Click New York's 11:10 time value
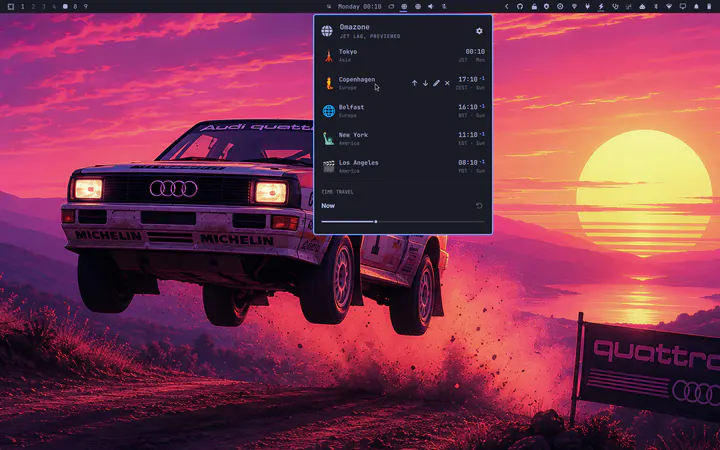 point(467,135)
